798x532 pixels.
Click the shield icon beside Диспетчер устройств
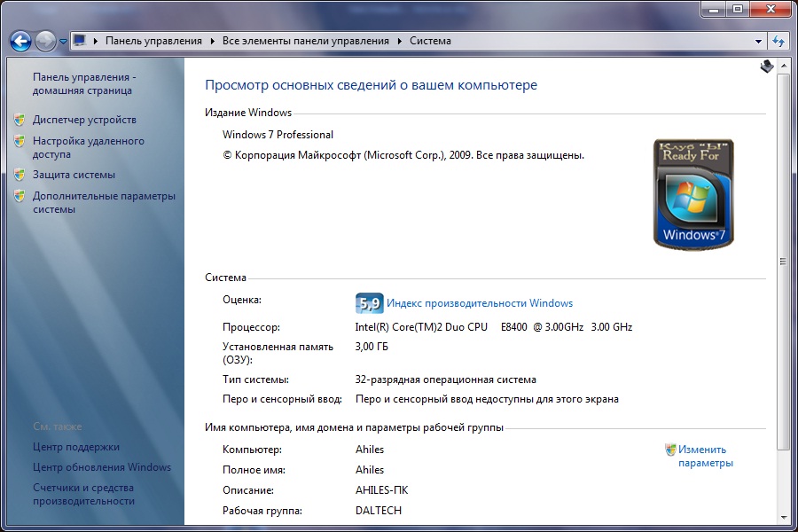pyautogui.click(x=20, y=120)
